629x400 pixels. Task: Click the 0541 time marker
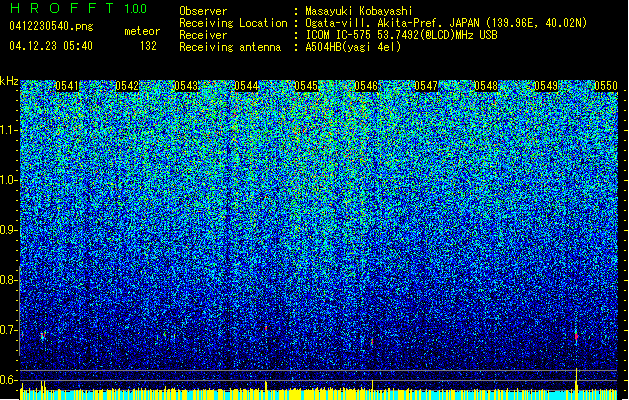click(67, 86)
